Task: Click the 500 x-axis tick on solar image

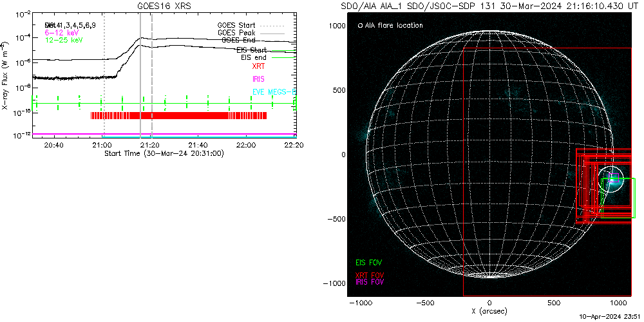Action: coord(554,303)
